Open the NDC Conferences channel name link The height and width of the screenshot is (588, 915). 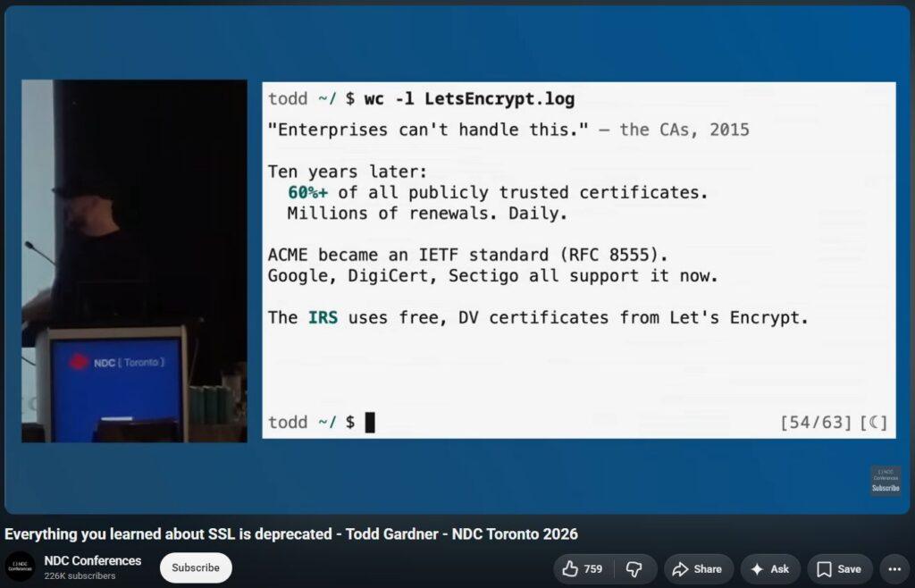pos(93,560)
